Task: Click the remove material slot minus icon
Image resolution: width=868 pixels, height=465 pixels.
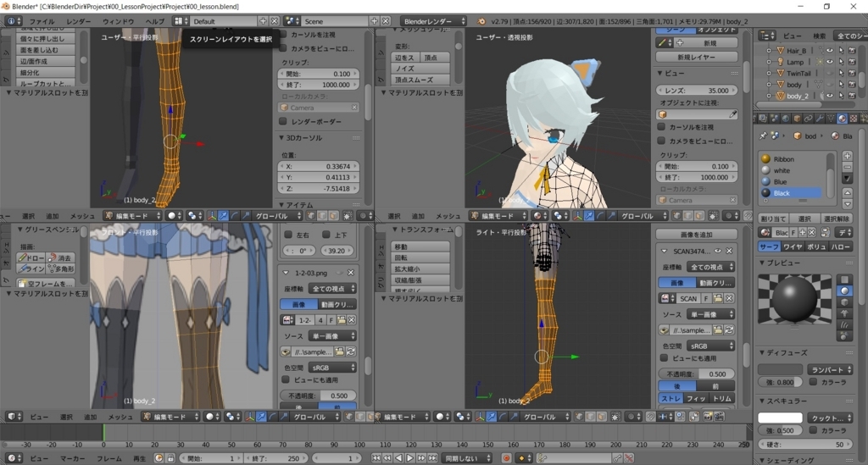Action: click(x=847, y=167)
